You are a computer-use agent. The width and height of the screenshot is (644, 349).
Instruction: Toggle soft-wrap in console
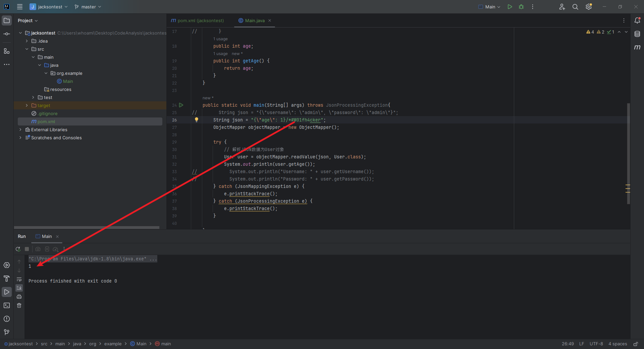pos(19,279)
